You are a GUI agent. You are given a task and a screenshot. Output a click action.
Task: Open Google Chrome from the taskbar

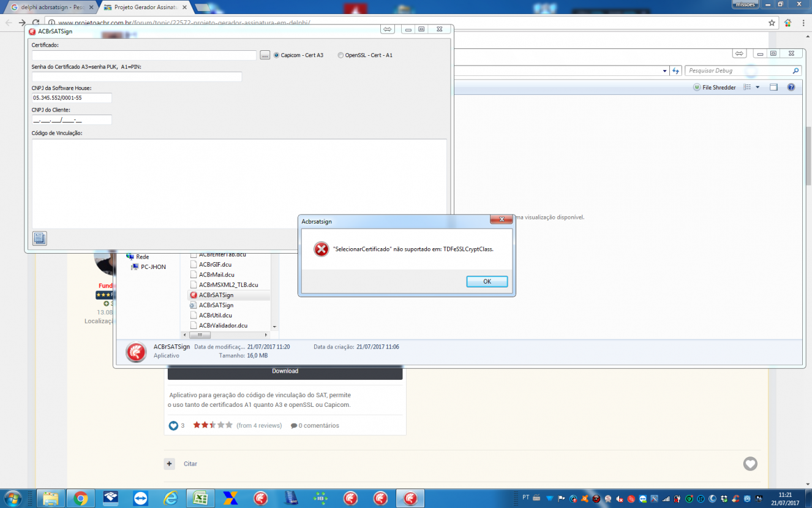(81, 498)
